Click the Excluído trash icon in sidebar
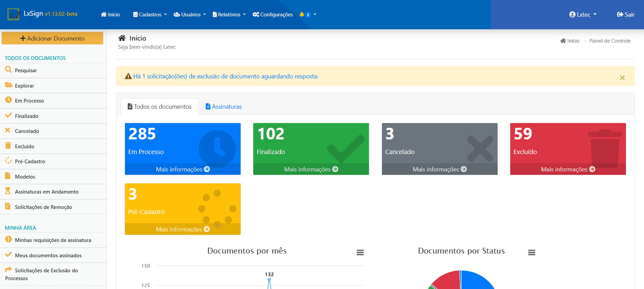The image size is (644, 289). tap(8, 146)
